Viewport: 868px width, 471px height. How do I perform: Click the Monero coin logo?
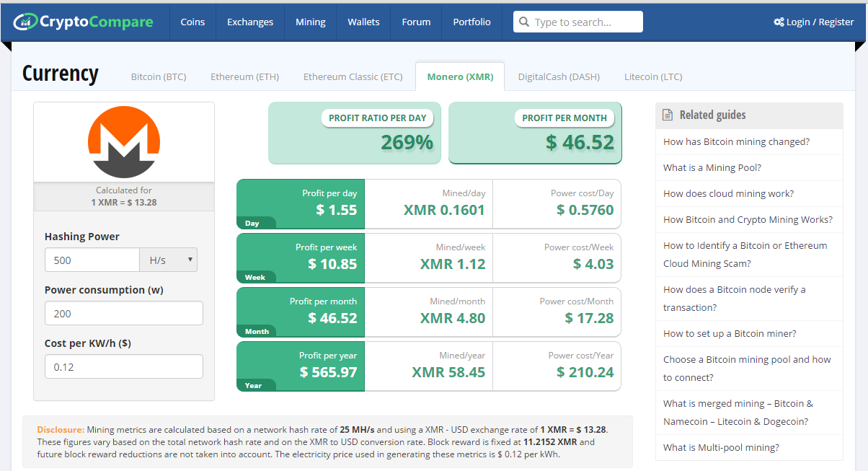coord(123,142)
